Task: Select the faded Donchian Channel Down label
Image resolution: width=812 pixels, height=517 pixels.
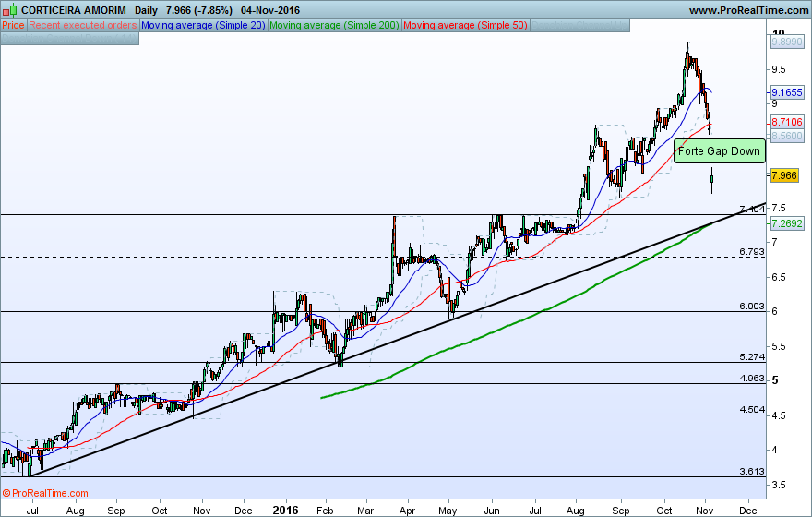Action: point(70,39)
